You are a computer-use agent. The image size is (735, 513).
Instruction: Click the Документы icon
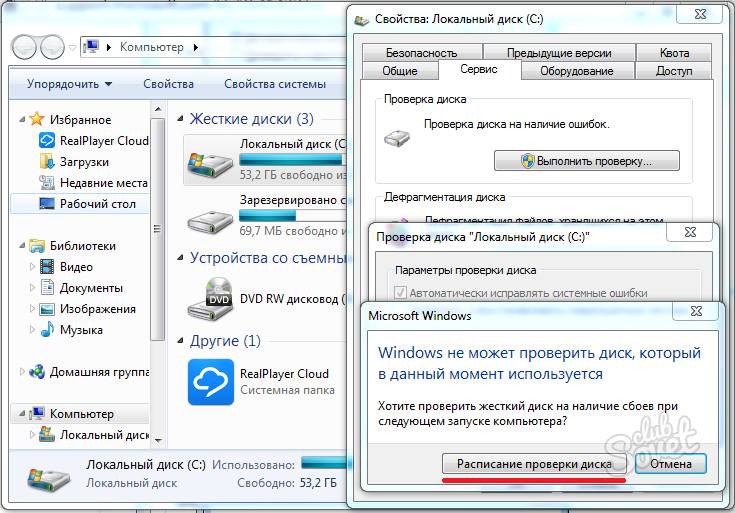pyautogui.click(x=47, y=287)
